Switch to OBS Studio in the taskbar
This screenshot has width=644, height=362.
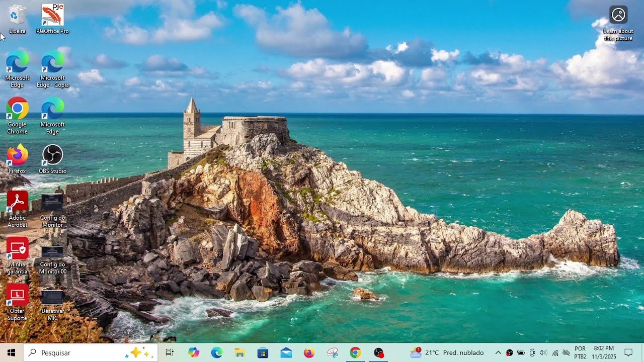pos(379,352)
